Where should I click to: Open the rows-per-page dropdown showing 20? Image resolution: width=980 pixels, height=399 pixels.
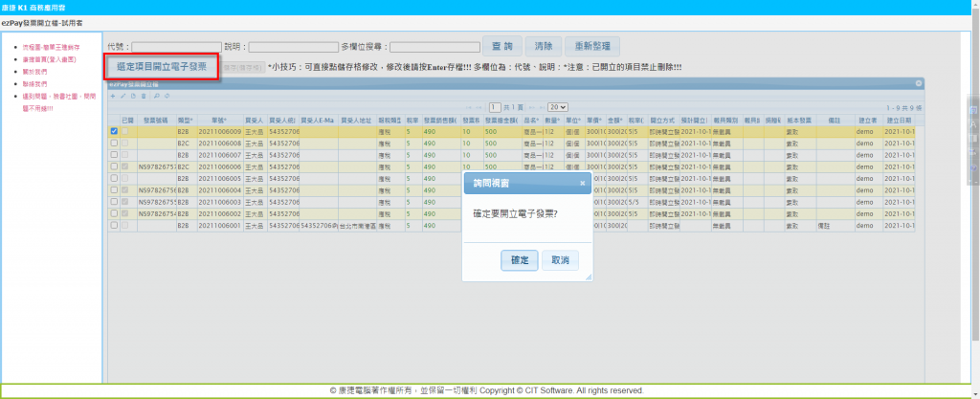pyautogui.click(x=558, y=107)
